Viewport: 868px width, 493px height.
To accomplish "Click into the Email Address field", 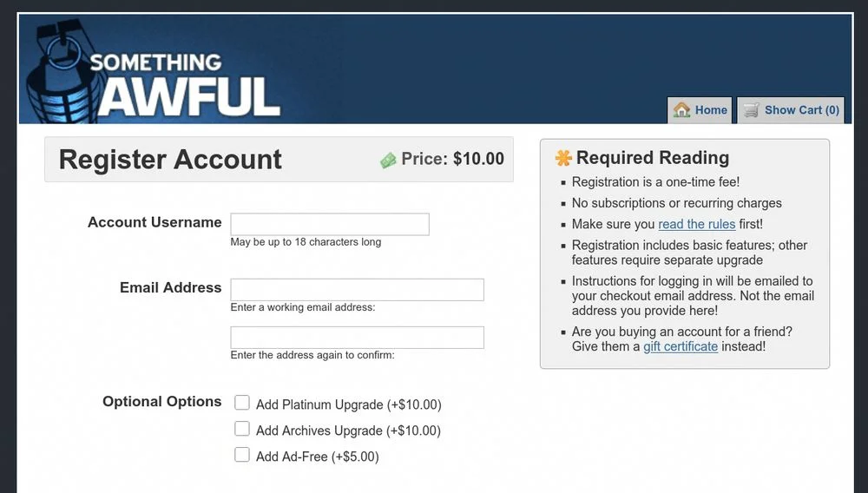I will (357, 290).
